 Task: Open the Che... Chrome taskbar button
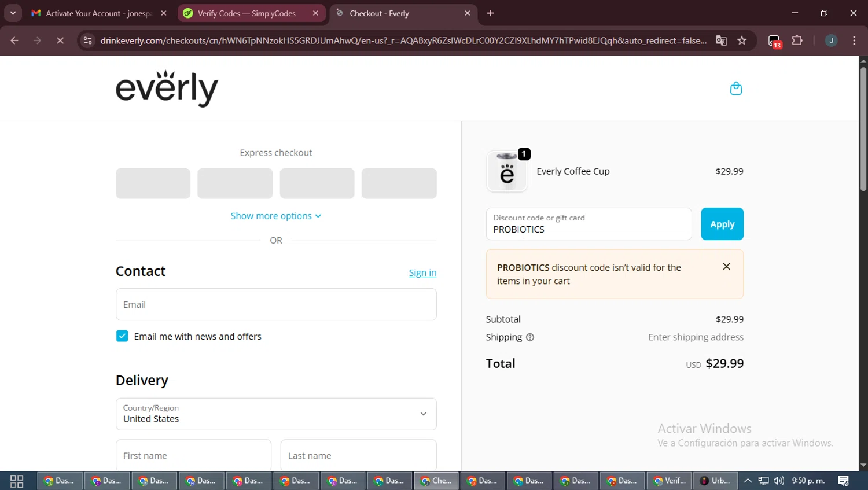tap(436, 481)
